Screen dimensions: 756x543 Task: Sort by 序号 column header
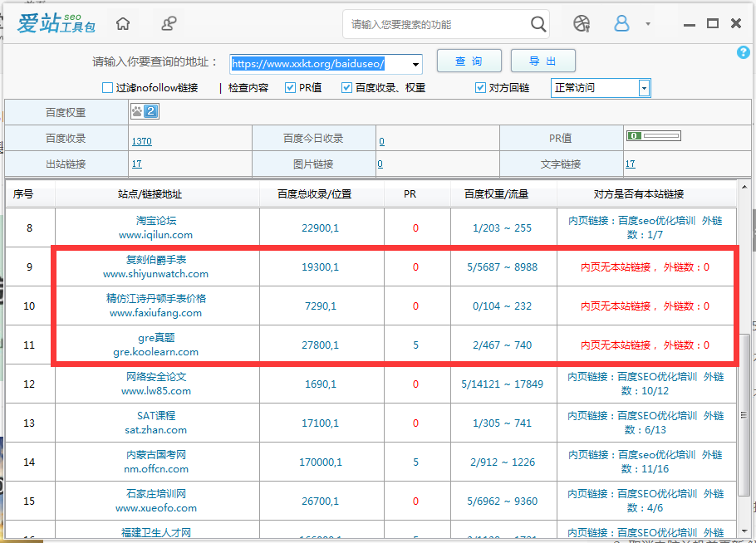coord(30,193)
